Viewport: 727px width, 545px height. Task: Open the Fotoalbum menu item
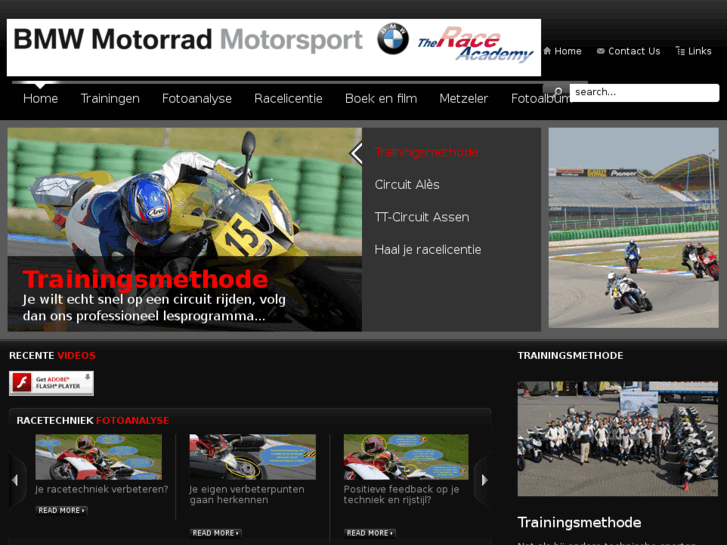540,98
